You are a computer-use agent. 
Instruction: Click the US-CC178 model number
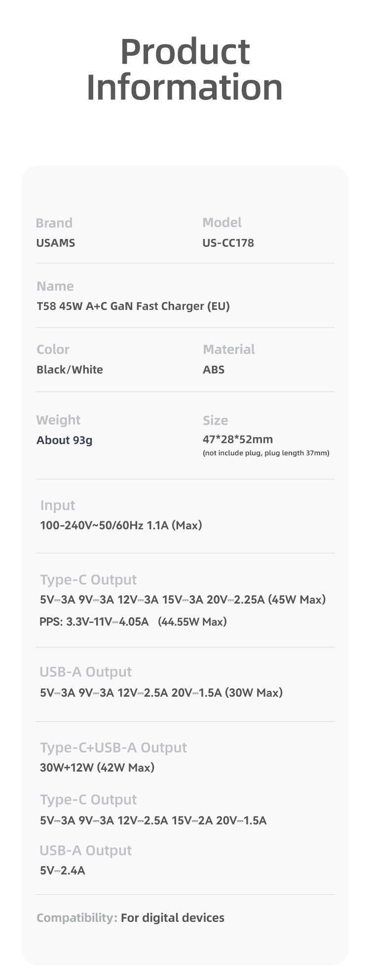228,243
